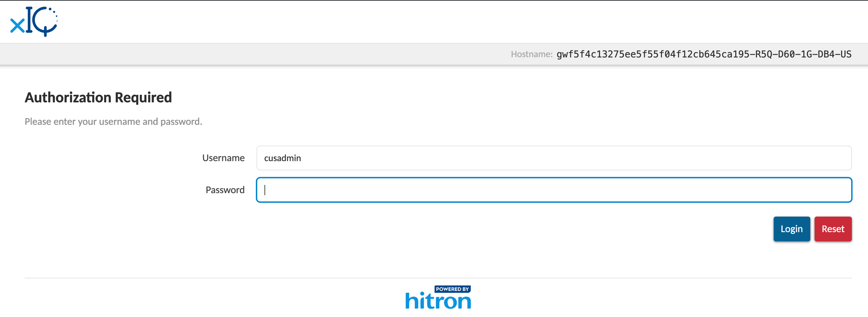
Task: Click the Username field label
Action: click(x=223, y=158)
